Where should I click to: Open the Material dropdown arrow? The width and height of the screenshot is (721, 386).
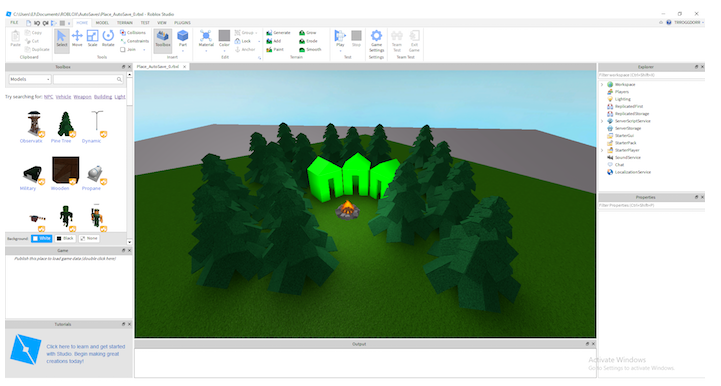[x=206, y=51]
